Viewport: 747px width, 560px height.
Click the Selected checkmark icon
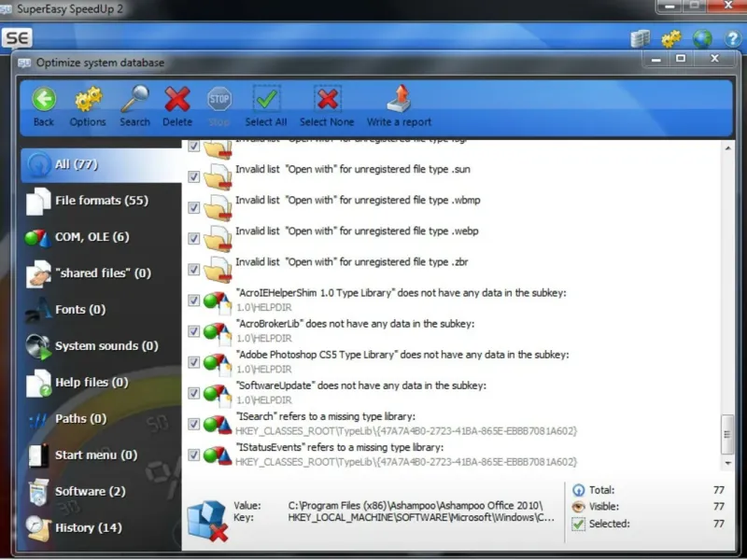[578, 525]
